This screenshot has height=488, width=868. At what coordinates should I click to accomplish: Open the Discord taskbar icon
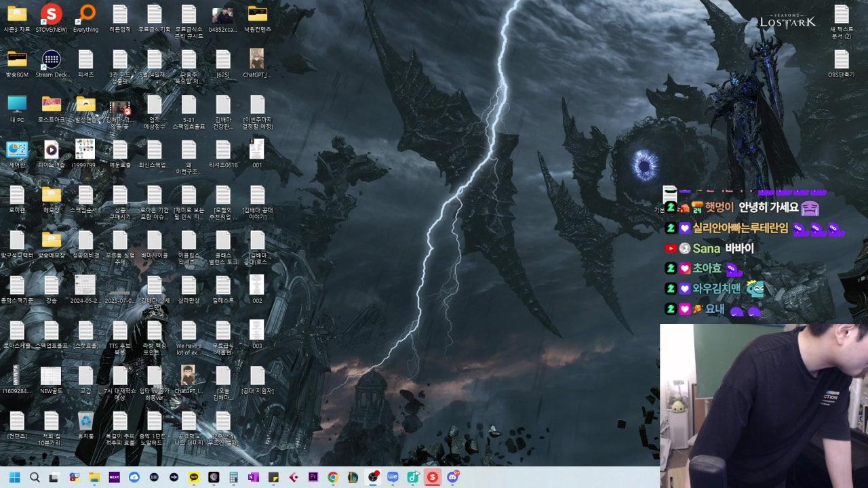coord(452,477)
